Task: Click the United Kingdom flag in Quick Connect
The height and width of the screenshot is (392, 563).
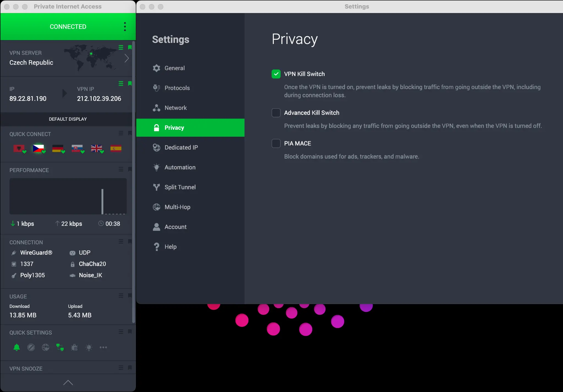Action: (x=96, y=148)
